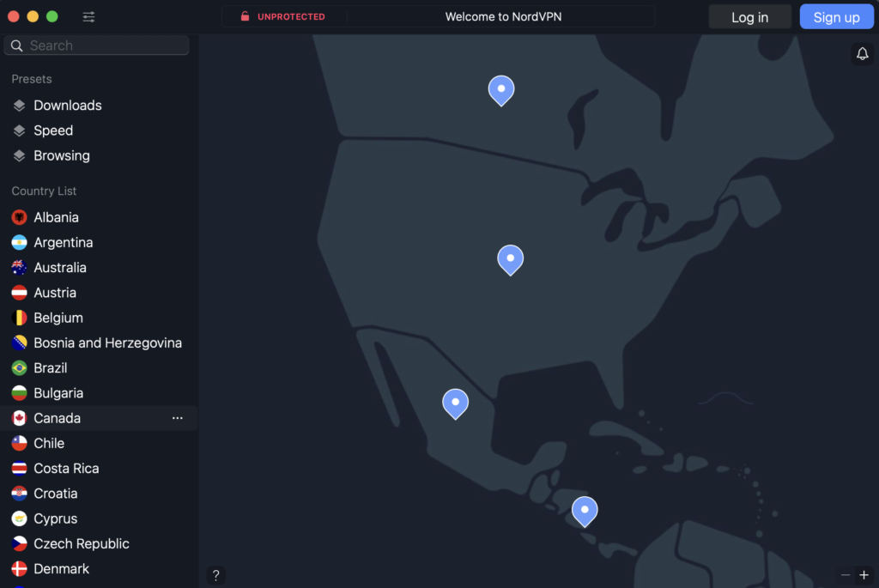Click the Brazil flag icon

tap(19, 367)
